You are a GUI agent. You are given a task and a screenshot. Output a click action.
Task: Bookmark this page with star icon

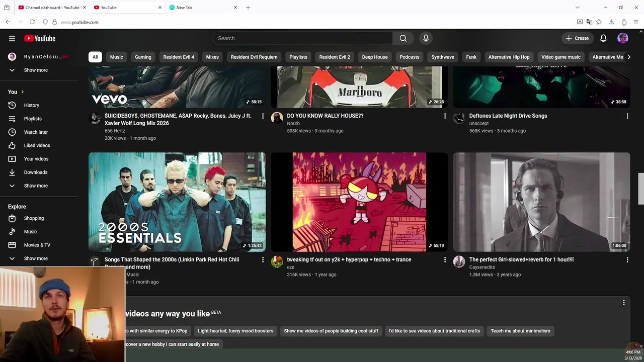(x=599, y=22)
